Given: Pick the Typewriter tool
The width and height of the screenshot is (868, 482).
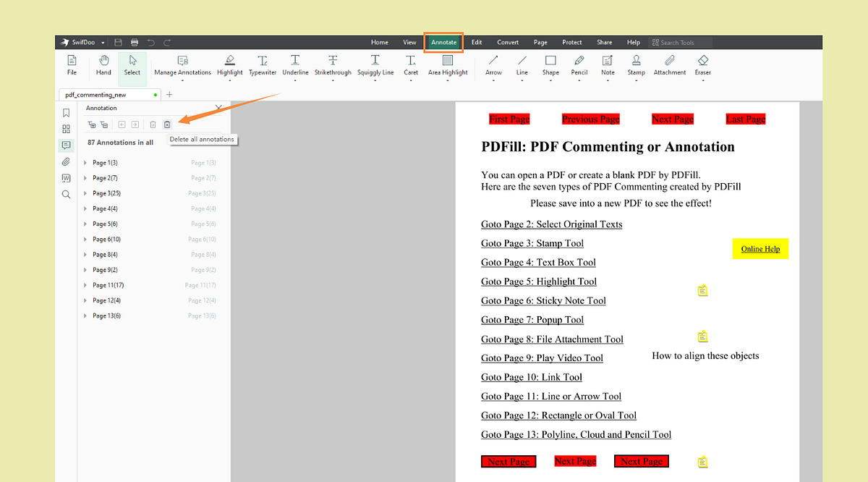Looking at the screenshot, I should [263, 65].
